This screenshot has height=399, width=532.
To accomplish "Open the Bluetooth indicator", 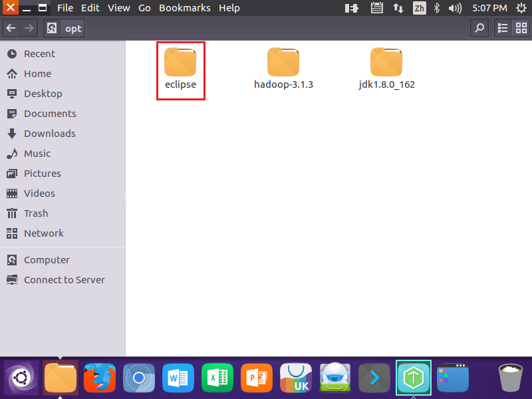I will click(x=437, y=8).
